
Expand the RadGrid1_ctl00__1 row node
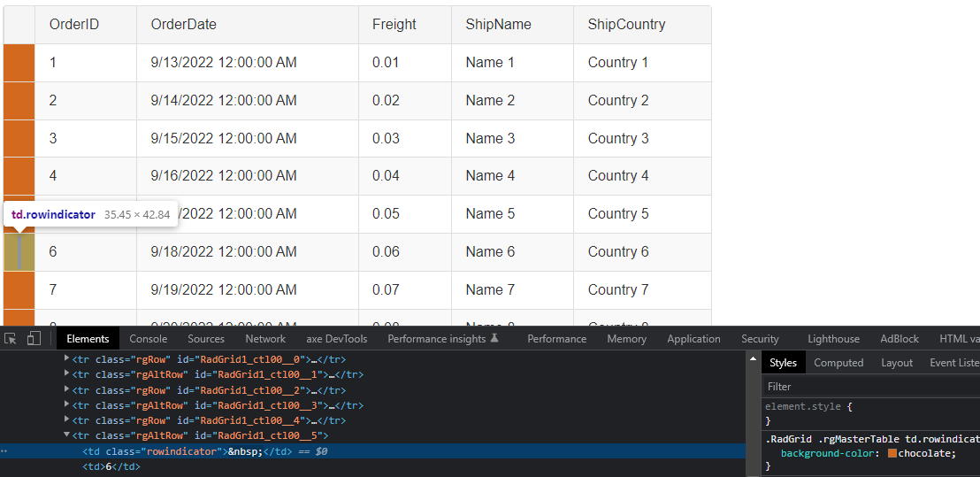[x=66, y=374]
